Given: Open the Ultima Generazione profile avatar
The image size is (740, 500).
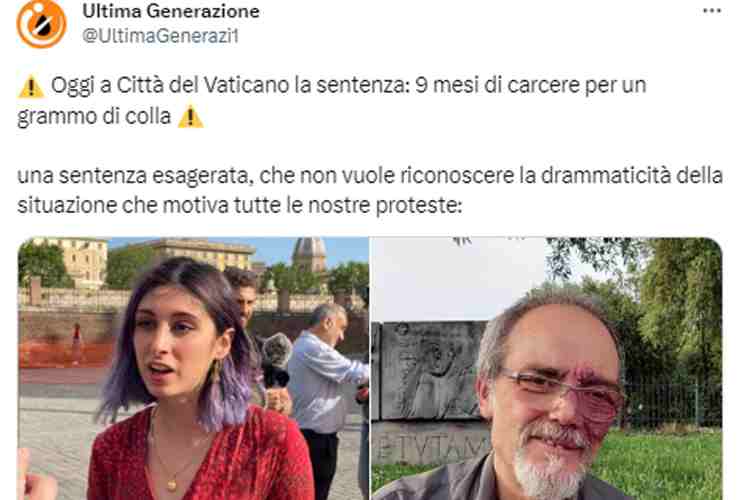Looking at the screenshot, I should (x=41, y=23).
